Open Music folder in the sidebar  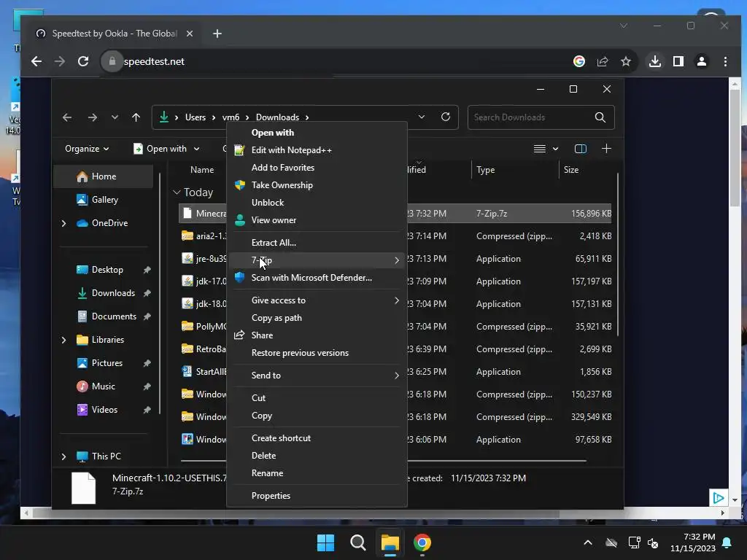(104, 386)
